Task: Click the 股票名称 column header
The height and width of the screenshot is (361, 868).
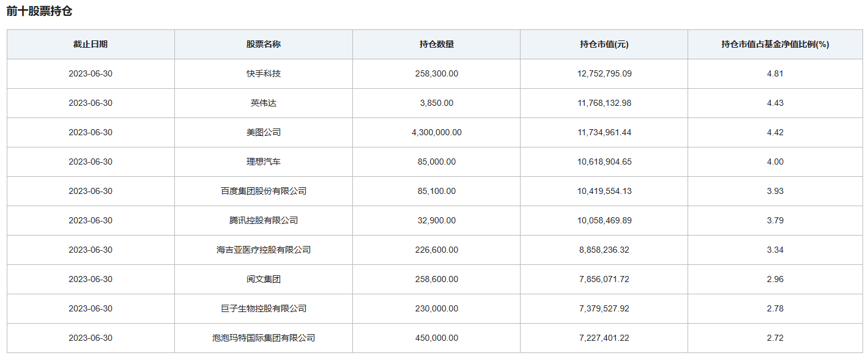Action: pyautogui.click(x=264, y=45)
